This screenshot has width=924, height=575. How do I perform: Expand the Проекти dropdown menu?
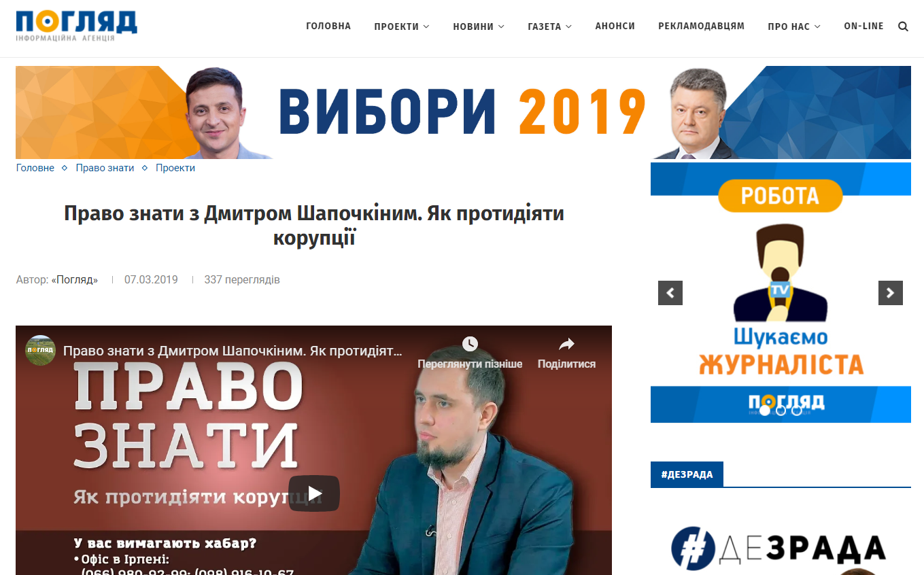(x=402, y=27)
